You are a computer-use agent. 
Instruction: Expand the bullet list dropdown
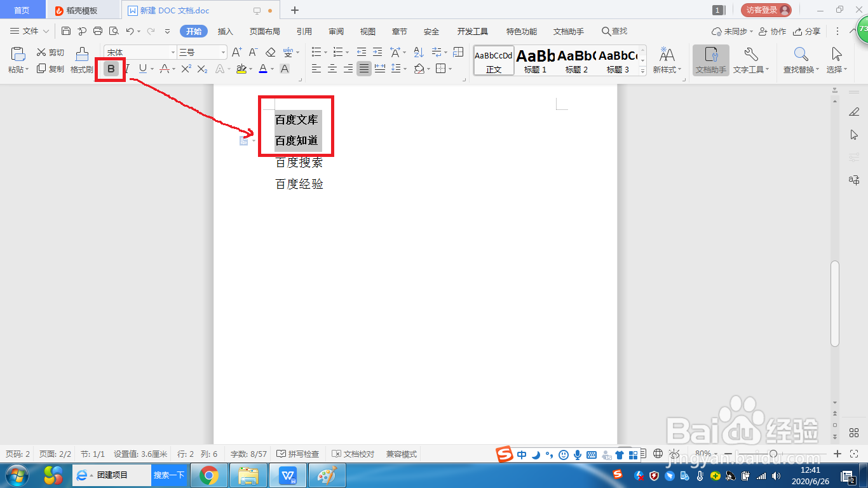pos(325,53)
